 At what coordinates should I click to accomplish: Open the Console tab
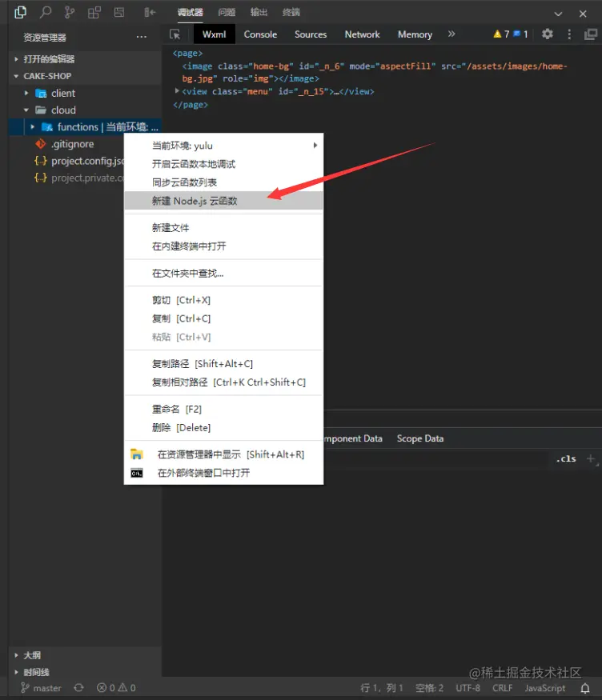(x=260, y=34)
